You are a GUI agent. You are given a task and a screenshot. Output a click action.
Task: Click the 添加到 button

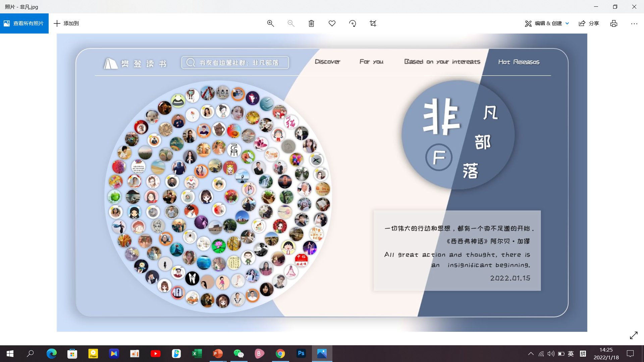(x=66, y=23)
